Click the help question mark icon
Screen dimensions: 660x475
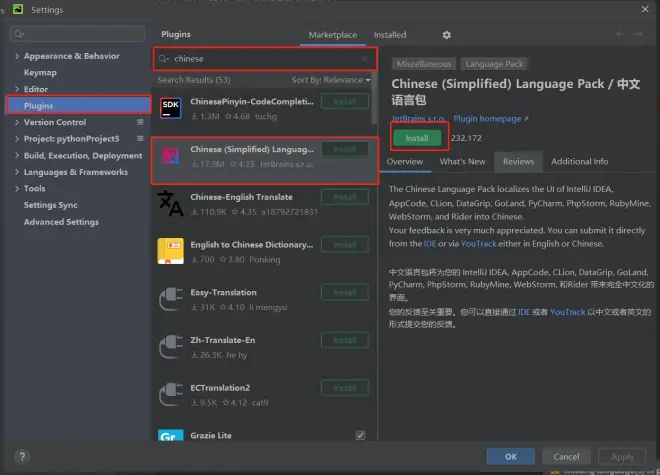22,456
